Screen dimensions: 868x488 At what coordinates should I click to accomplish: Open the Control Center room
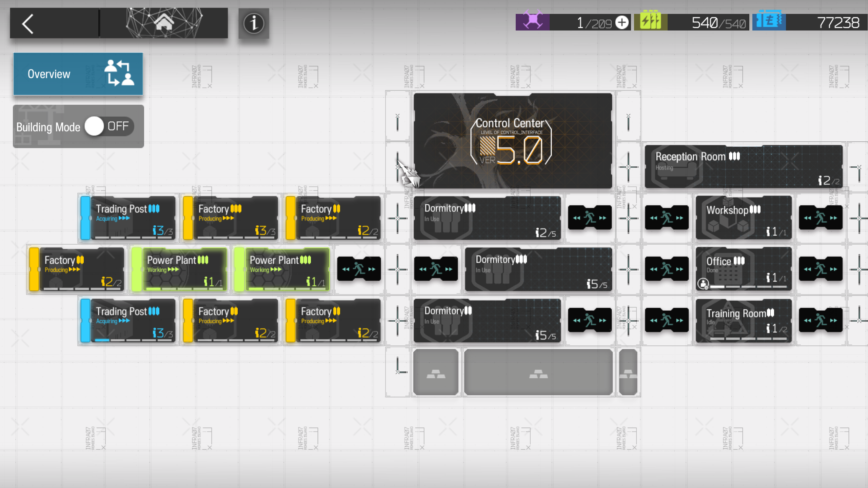[x=513, y=141]
